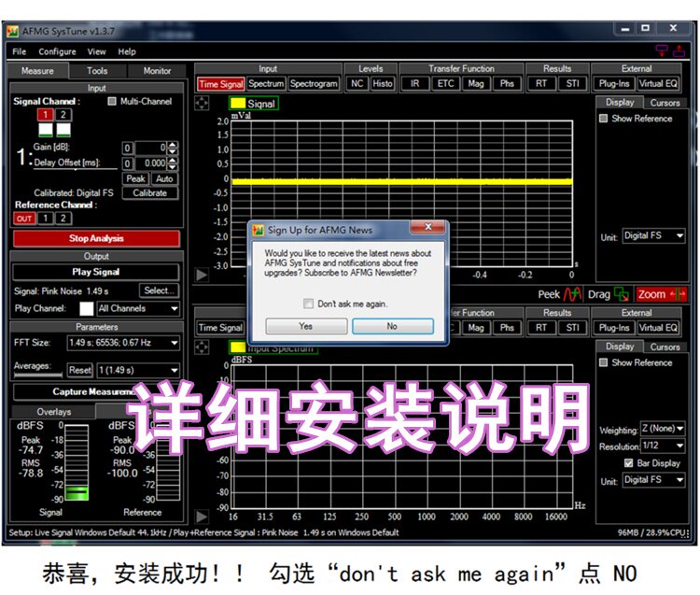The width and height of the screenshot is (700, 595).
Task: Switch to the Monitor tab
Action: 157,71
